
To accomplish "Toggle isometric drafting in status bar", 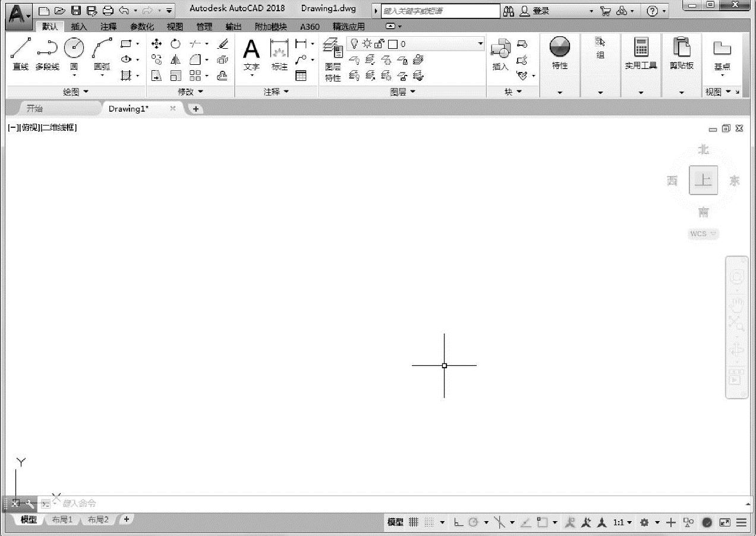I will (x=499, y=522).
